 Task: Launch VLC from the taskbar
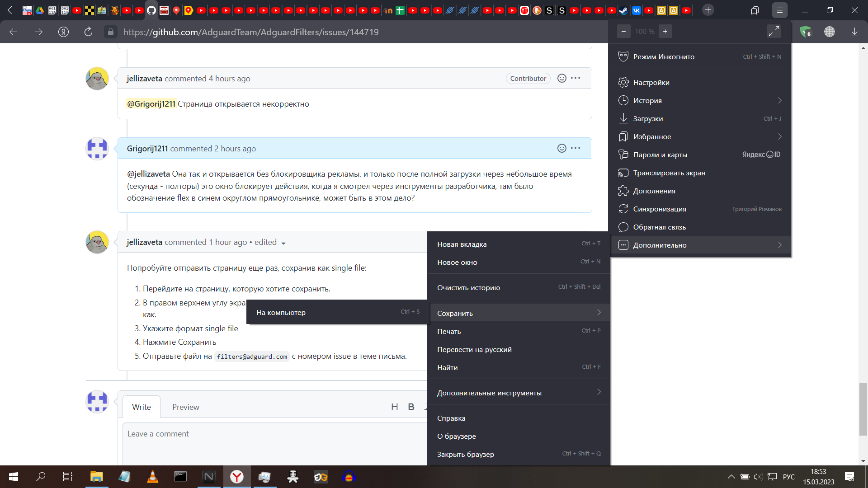tap(152, 477)
